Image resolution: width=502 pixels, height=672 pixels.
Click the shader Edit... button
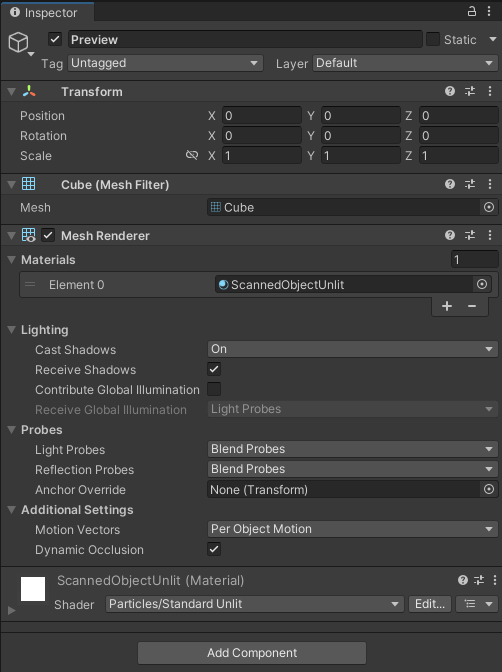click(x=430, y=604)
